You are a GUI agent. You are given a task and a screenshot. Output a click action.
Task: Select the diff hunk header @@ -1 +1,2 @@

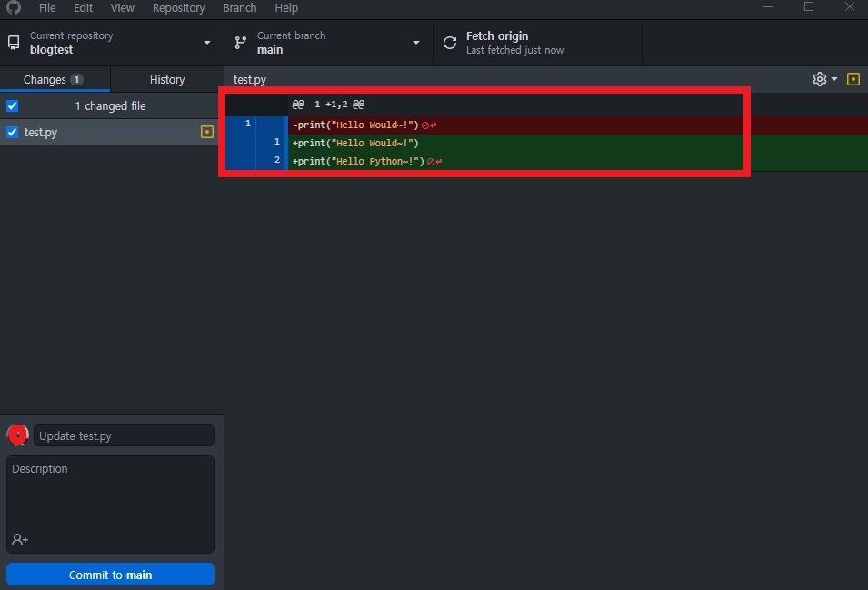pos(328,104)
